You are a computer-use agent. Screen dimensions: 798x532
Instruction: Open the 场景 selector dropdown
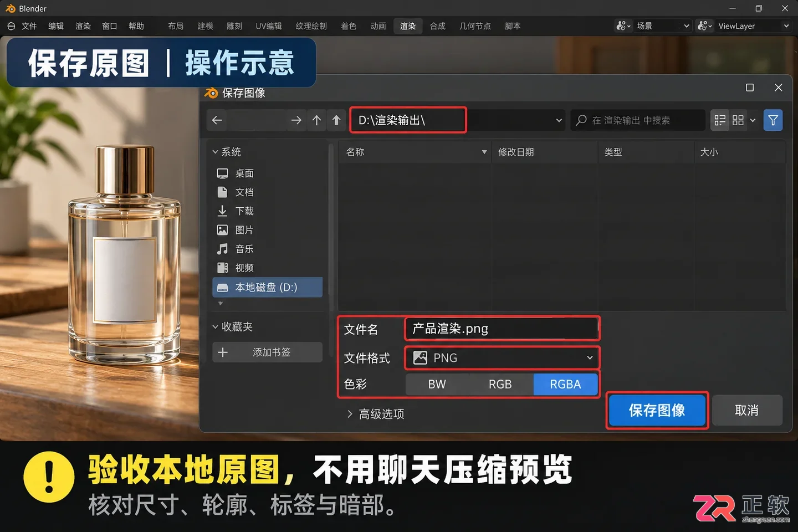click(x=663, y=26)
